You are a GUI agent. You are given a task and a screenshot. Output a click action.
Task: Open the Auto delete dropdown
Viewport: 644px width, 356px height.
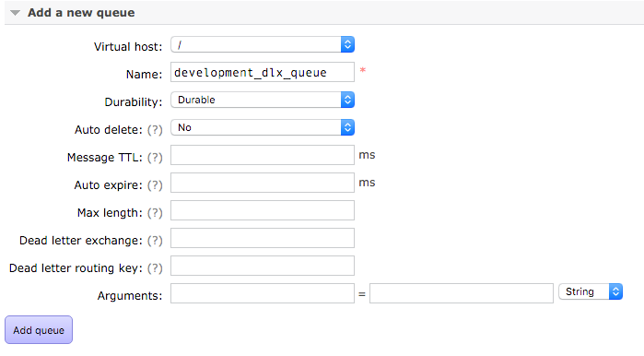[x=263, y=127]
